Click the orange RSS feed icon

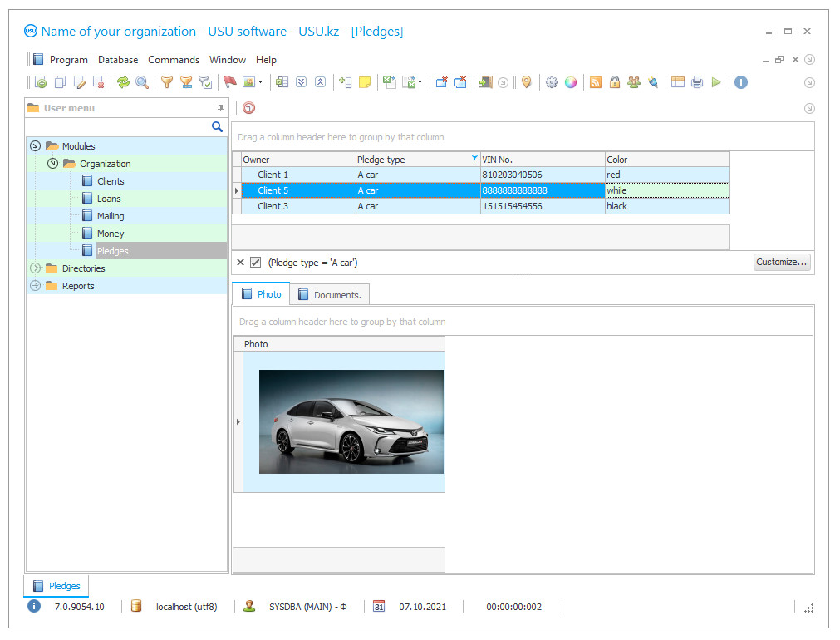[x=596, y=82]
